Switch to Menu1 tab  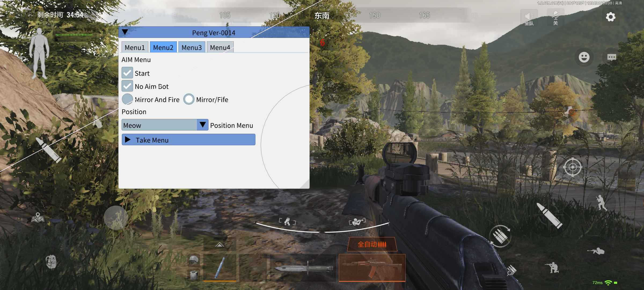pyautogui.click(x=135, y=47)
